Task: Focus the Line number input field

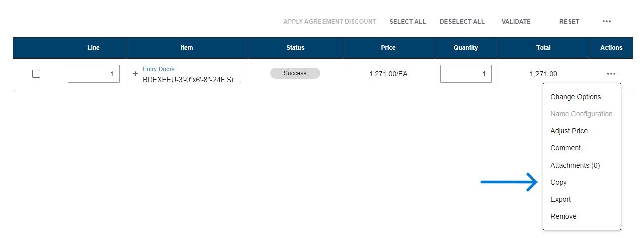Action: click(93, 74)
